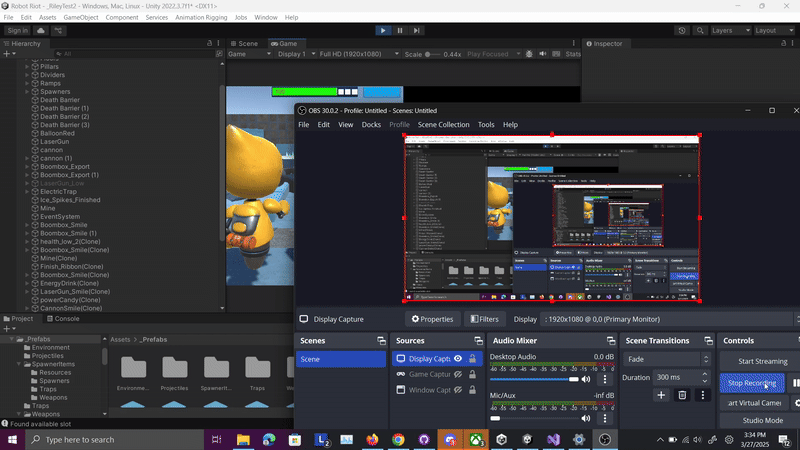Viewport: 800px width, 450px height.
Task: Open the Display monitor dropdown
Action: pyautogui.click(x=668, y=319)
